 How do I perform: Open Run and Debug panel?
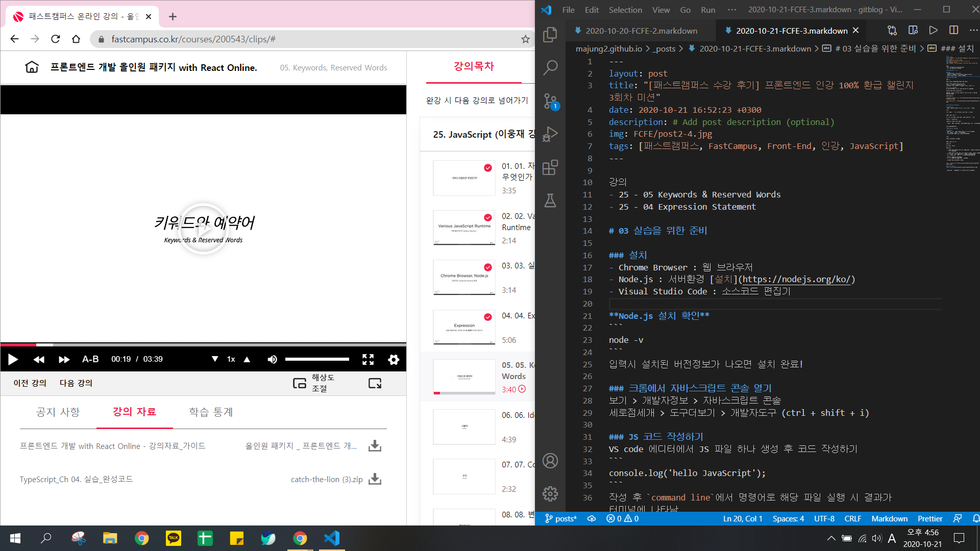pos(550,134)
